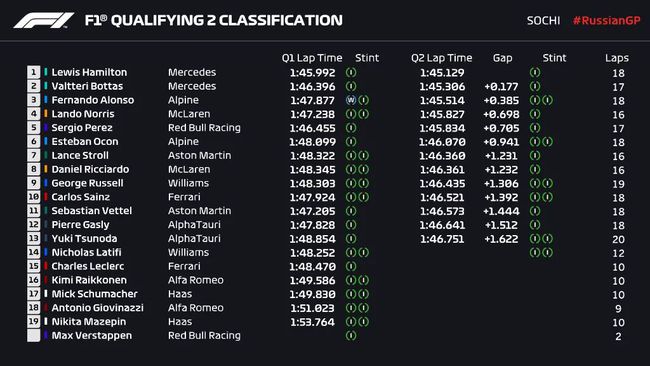The image size is (650, 366).
Task: Select the Red Bull Racing team for Sergio Perez
Action: click(x=204, y=128)
